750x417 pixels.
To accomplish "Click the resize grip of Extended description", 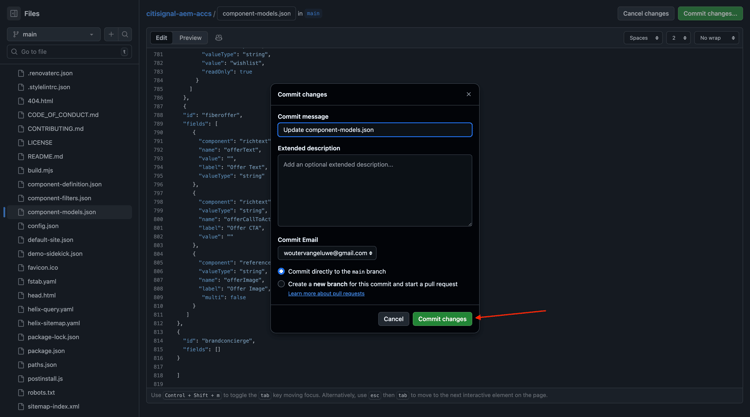I will [x=469, y=223].
